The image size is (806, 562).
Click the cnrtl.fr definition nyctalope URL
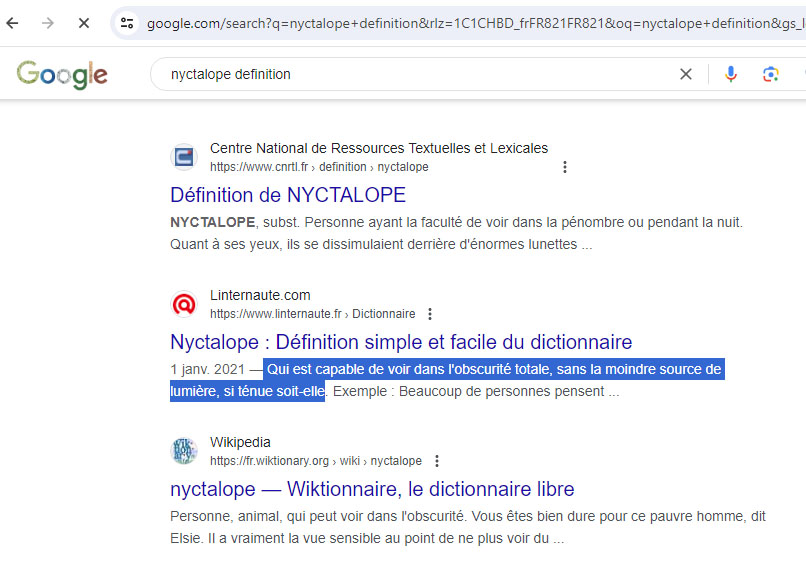coord(319,167)
